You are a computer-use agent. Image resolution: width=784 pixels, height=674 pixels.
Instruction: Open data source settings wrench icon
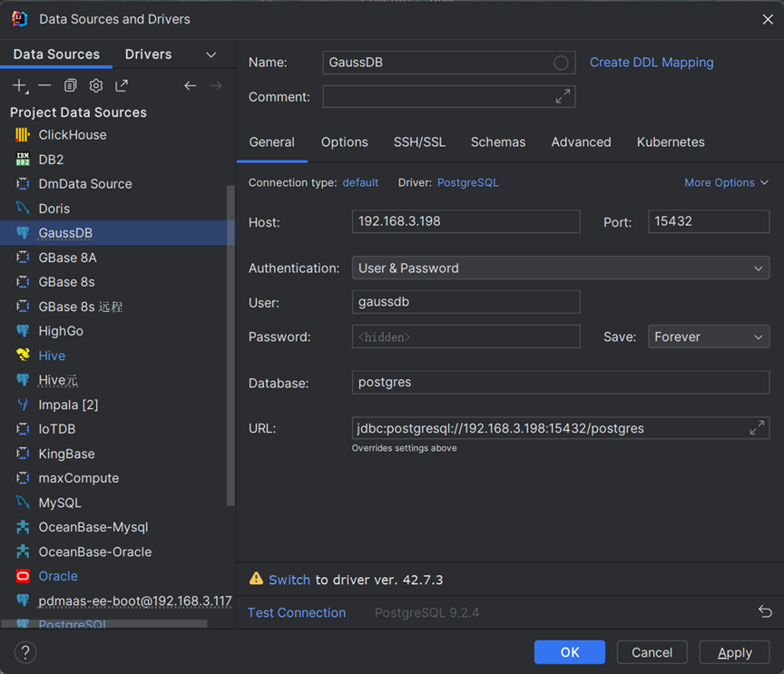pyautogui.click(x=95, y=85)
